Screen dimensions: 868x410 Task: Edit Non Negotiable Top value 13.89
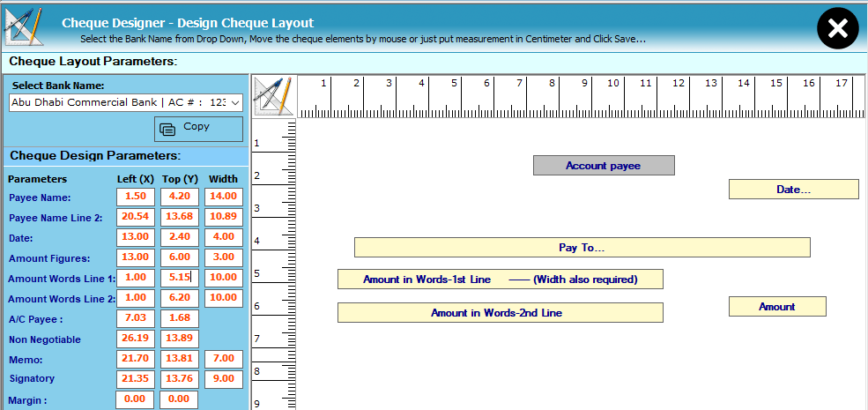tap(180, 339)
